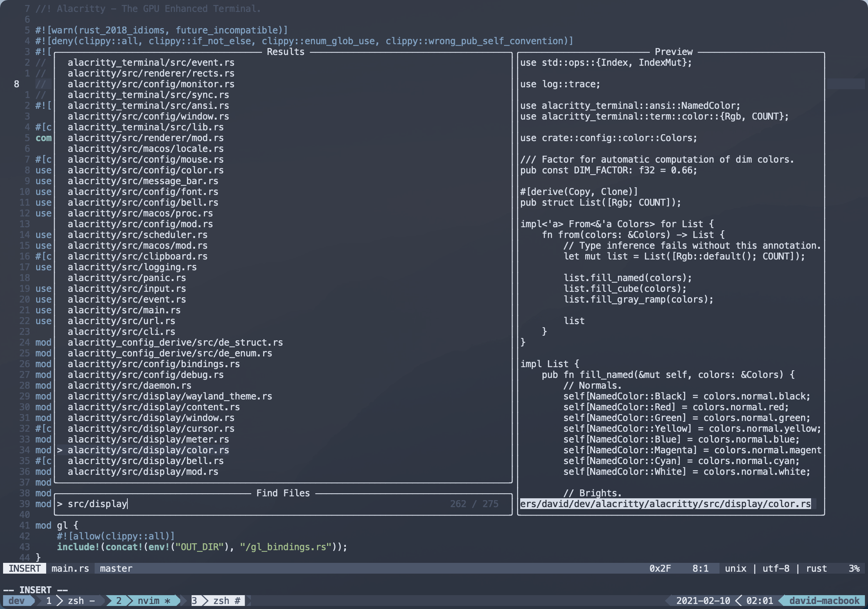Click 'pub struct List' line in Preview
Viewport: 868px width, 609px height.
tap(600, 203)
